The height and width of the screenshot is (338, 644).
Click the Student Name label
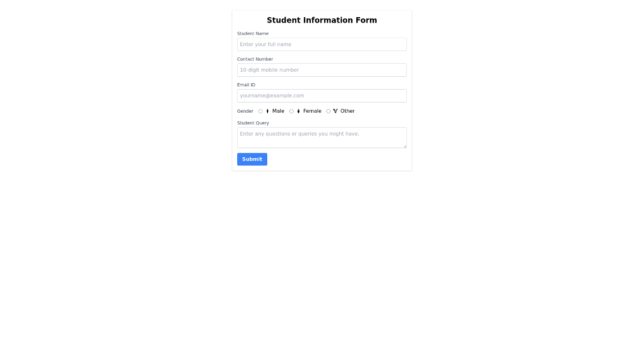[253, 33]
